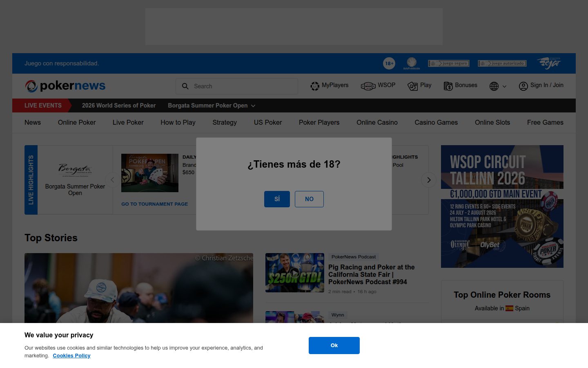Open the Live Poker menu
The image size is (588, 368).
(x=128, y=122)
